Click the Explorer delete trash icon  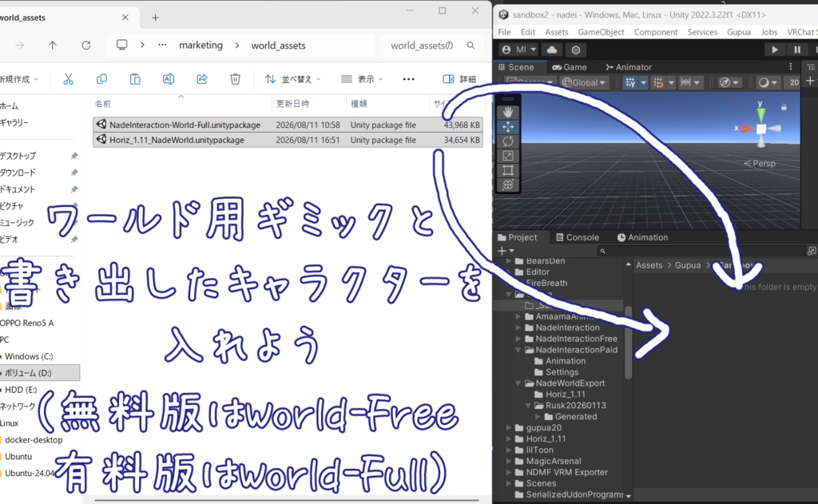[236, 79]
